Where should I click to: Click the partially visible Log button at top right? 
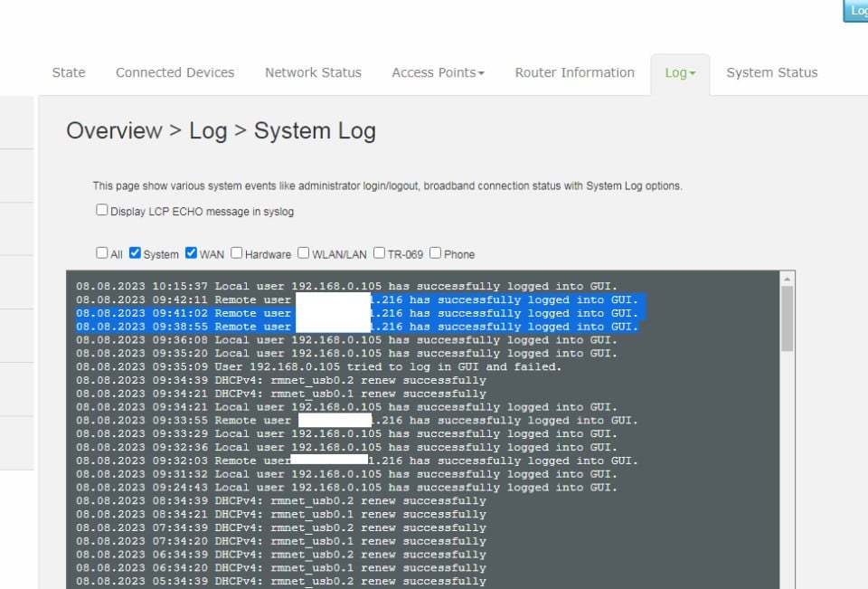click(x=856, y=11)
